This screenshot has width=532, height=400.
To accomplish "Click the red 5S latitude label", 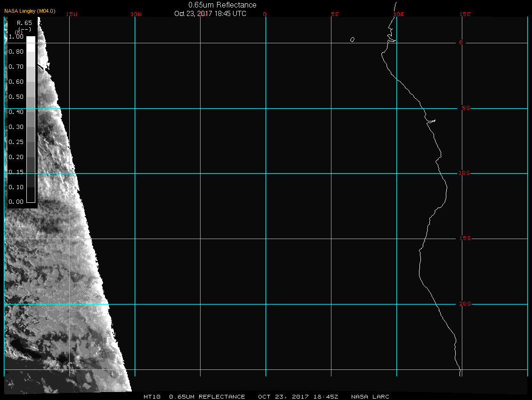I will coord(465,108).
